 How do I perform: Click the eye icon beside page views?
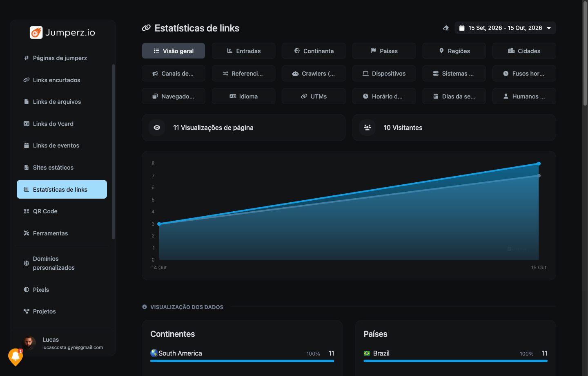pyautogui.click(x=157, y=128)
